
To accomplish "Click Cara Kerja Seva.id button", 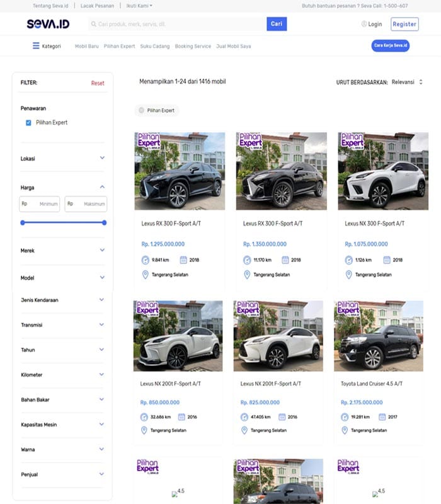I will (x=391, y=45).
